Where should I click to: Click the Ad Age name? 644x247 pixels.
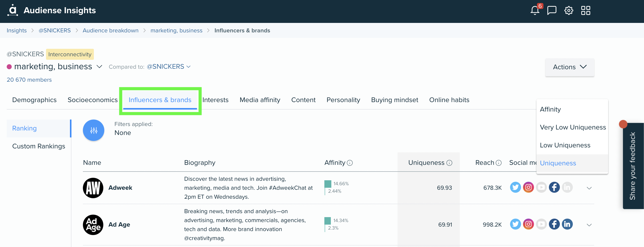pos(119,225)
